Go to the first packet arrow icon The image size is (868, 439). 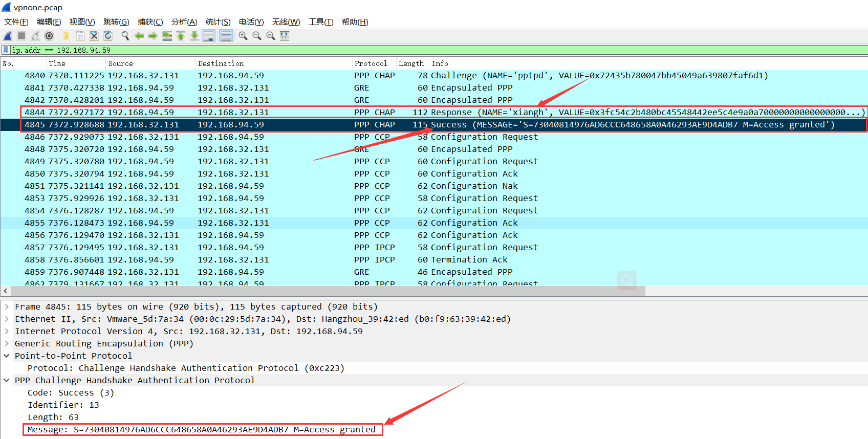click(181, 36)
